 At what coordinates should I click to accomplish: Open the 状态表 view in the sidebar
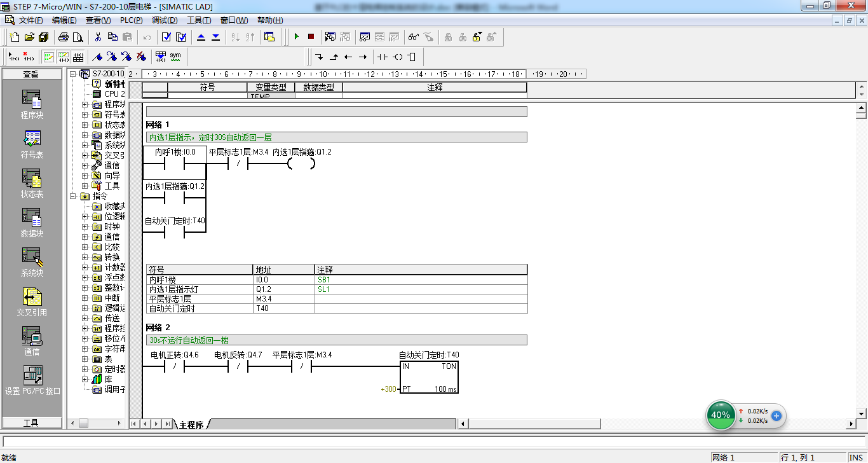(x=32, y=184)
